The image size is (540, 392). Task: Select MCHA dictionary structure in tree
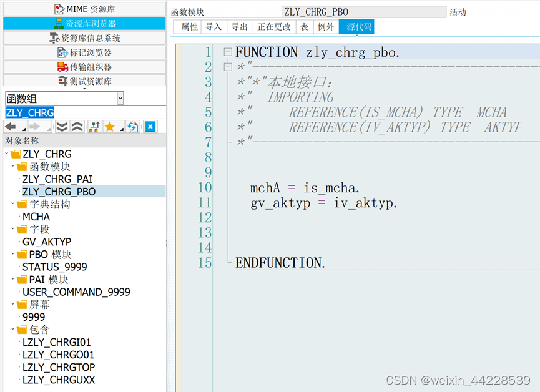coord(36,217)
